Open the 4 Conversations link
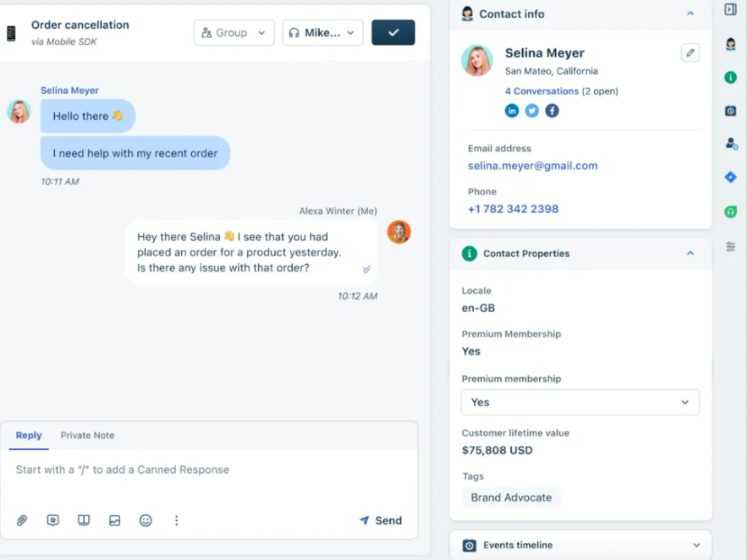The width and height of the screenshot is (748, 560). click(542, 91)
